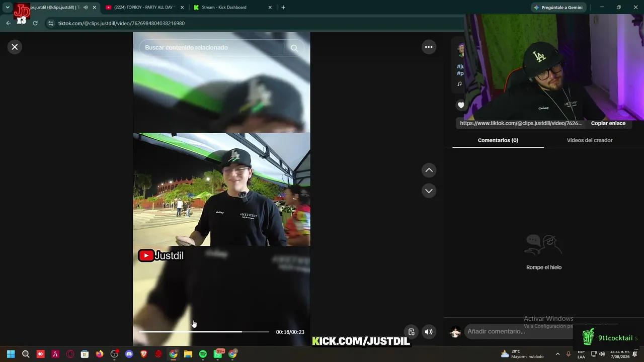The height and width of the screenshot is (362, 644).
Task: Click the microphone icon in system tray
Action: coord(569,354)
